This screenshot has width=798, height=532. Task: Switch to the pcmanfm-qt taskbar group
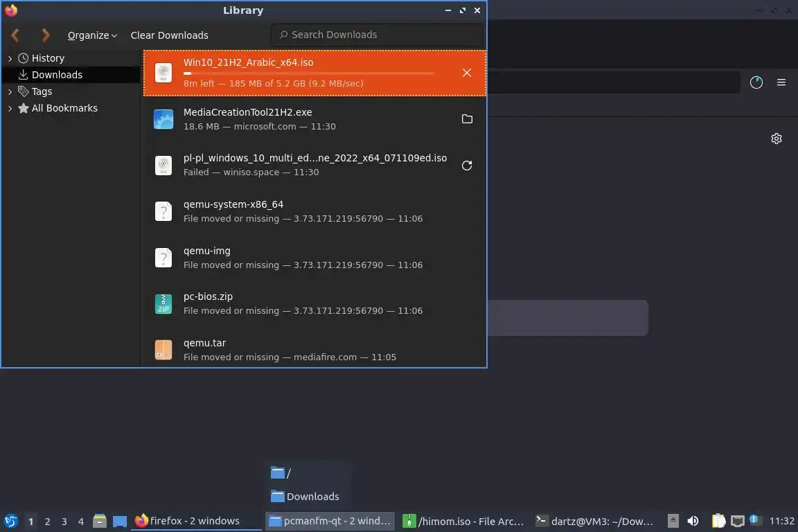pyautogui.click(x=330, y=521)
